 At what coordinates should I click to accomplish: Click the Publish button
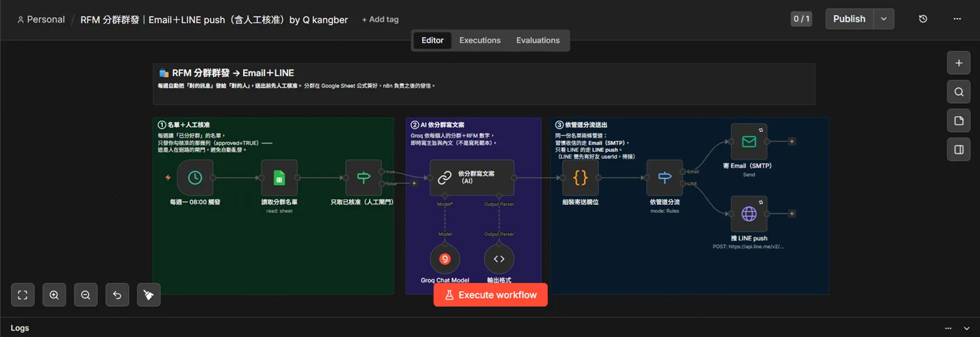pyautogui.click(x=849, y=19)
